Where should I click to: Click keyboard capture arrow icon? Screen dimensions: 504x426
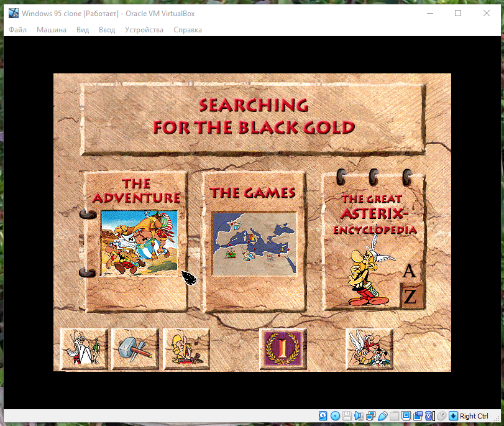point(453,415)
